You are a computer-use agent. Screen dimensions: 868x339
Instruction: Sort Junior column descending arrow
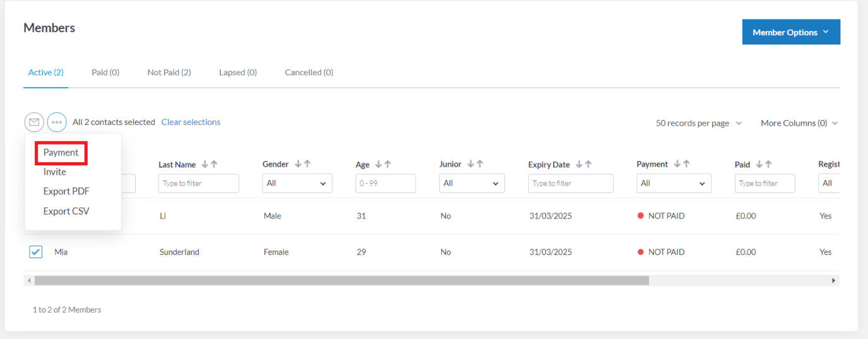pyautogui.click(x=470, y=164)
